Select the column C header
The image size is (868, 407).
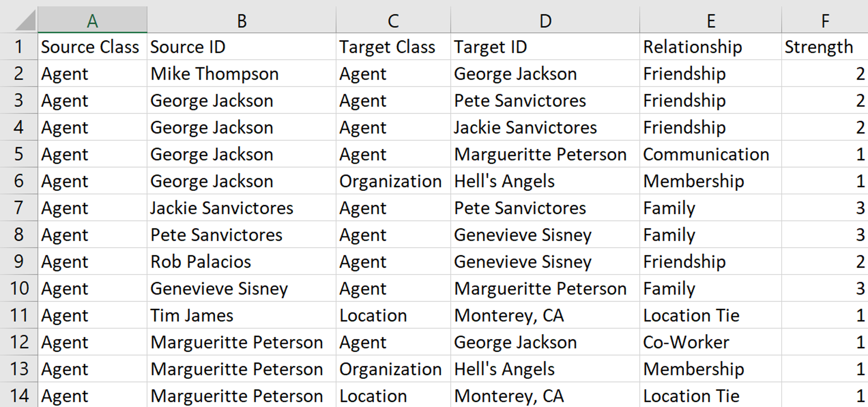coord(393,21)
